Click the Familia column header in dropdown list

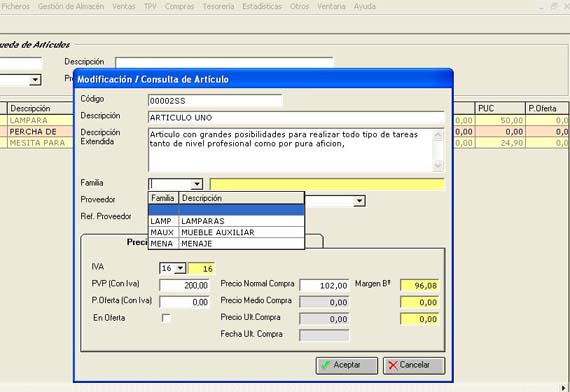coord(163,198)
